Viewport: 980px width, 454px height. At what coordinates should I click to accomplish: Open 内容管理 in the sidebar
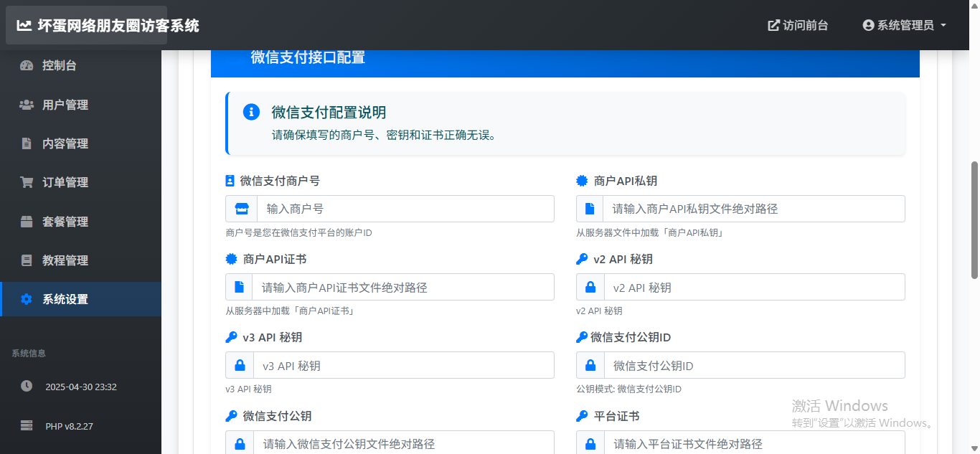(80, 143)
